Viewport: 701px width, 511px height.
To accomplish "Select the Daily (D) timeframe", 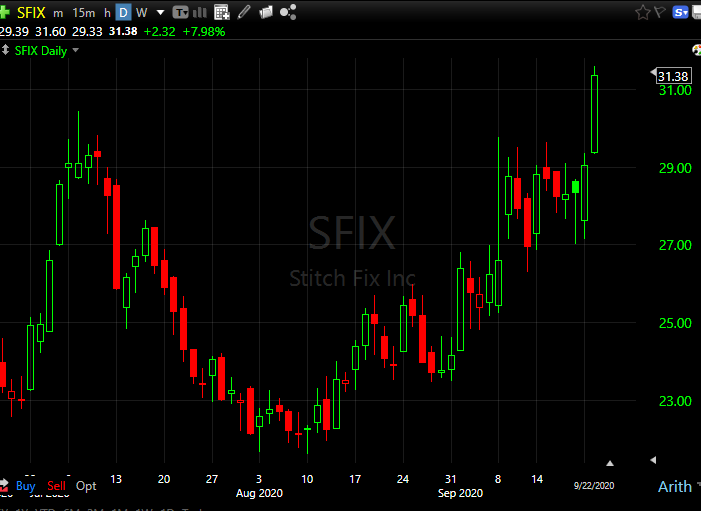I will [x=123, y=13].
